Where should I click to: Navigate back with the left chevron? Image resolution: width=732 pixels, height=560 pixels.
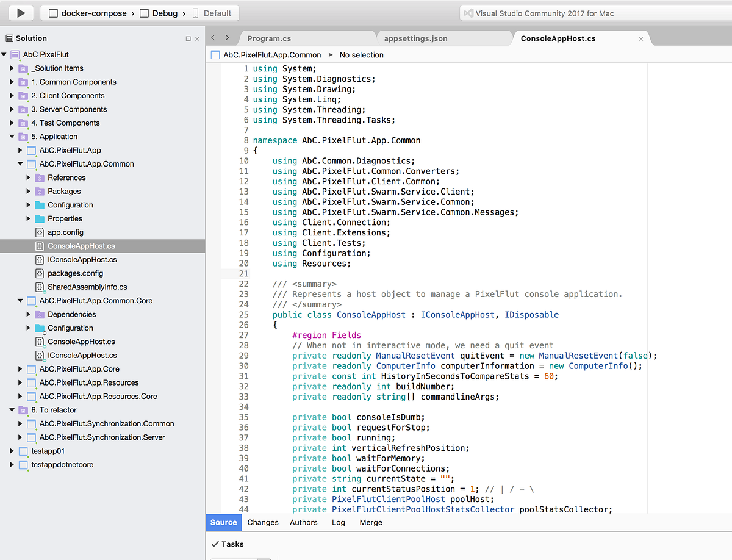click(213, 38)
